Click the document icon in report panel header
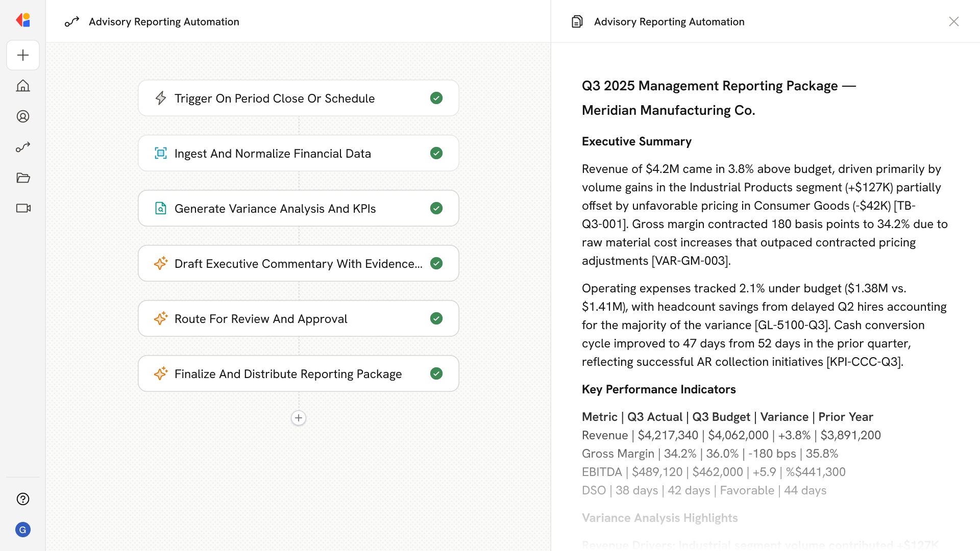 point(577,21)
